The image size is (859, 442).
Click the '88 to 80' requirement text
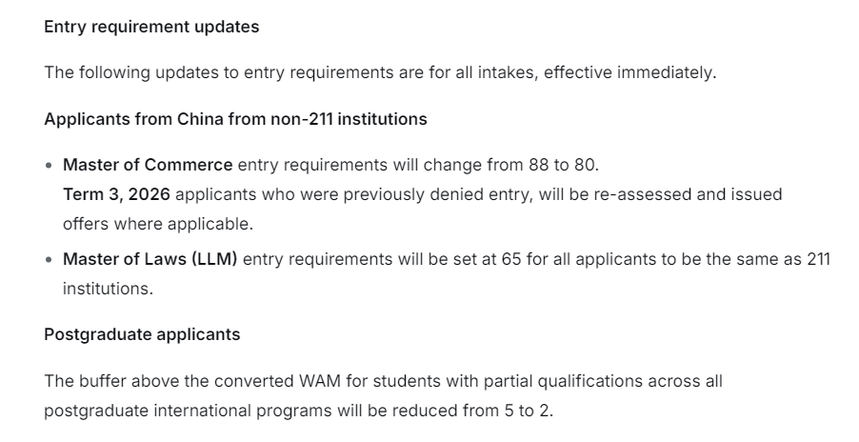pyautogui.click(x=562, y=165)
